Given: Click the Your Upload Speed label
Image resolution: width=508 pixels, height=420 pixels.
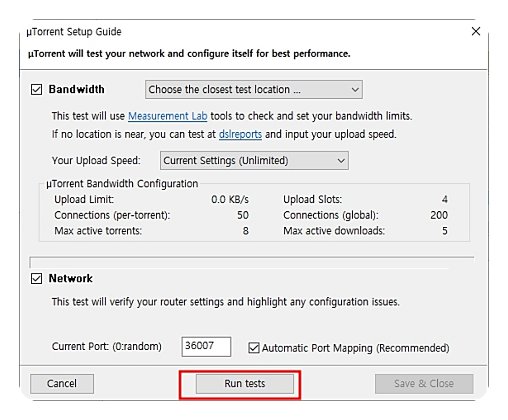Looking at the screenshot, I should pos(96,161).
